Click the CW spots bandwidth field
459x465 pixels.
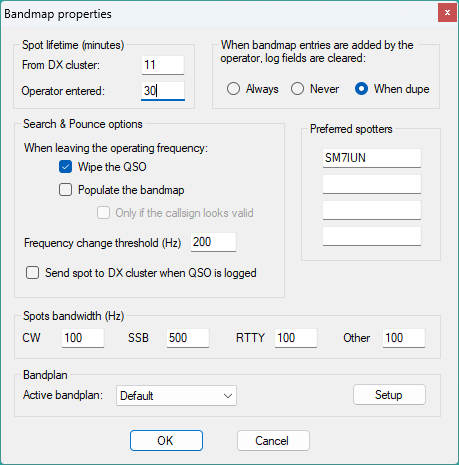click(x=83, y=338)
